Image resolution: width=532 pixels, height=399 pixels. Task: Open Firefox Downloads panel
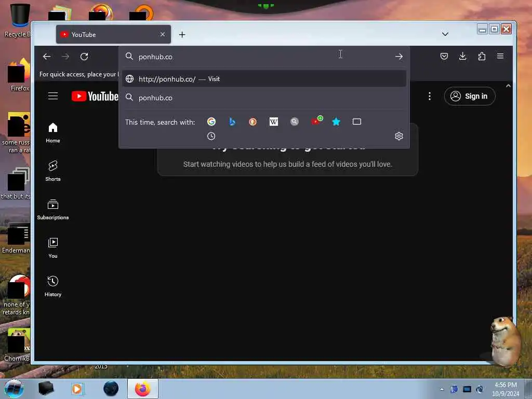click(462, 56)
